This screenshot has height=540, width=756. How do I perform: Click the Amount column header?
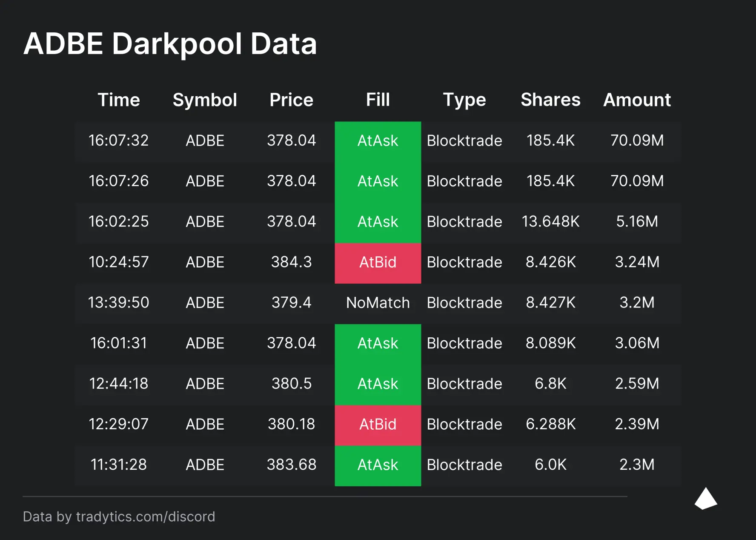pos(637,100)
